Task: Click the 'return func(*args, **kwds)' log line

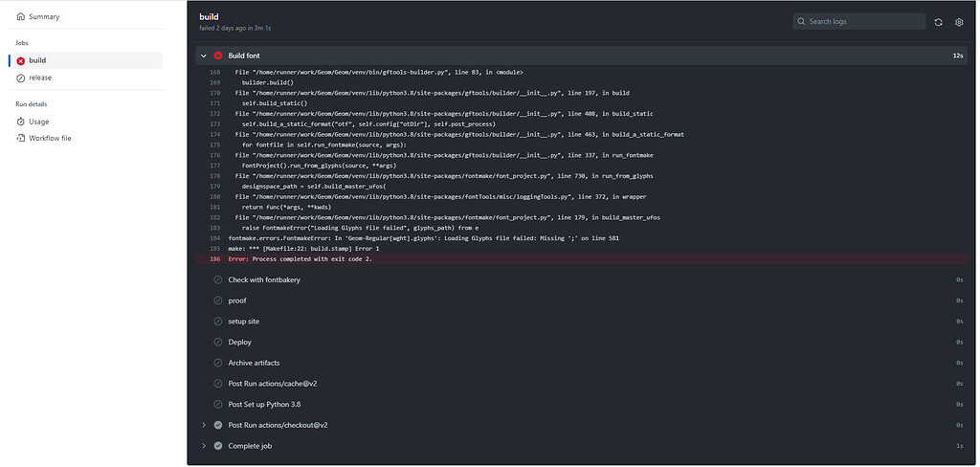Action: [286, 207]
